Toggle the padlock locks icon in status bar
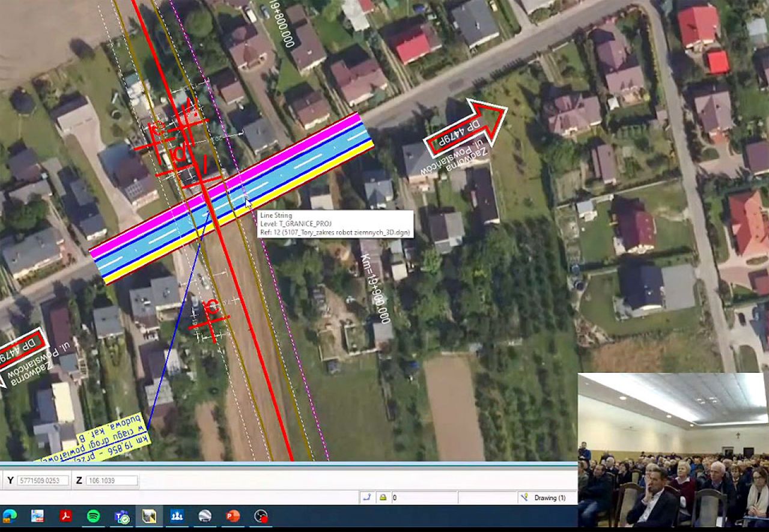The width and height of the screenshot is (769, 532). coord(381,498)
